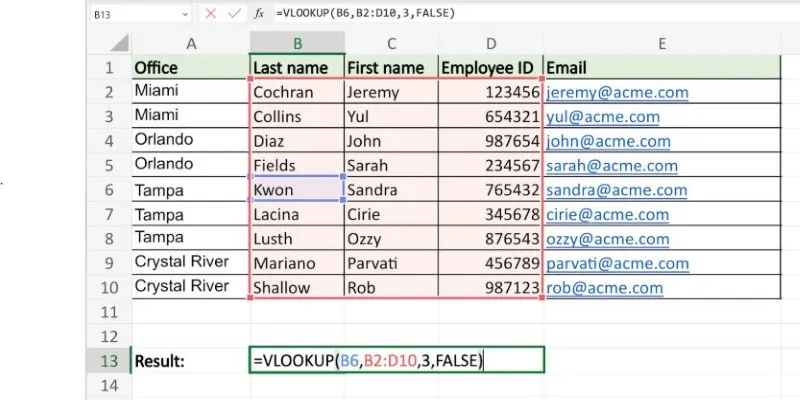
Task: Select the Kwon cell
Action: pyautogui.click(x=297, y=190)
